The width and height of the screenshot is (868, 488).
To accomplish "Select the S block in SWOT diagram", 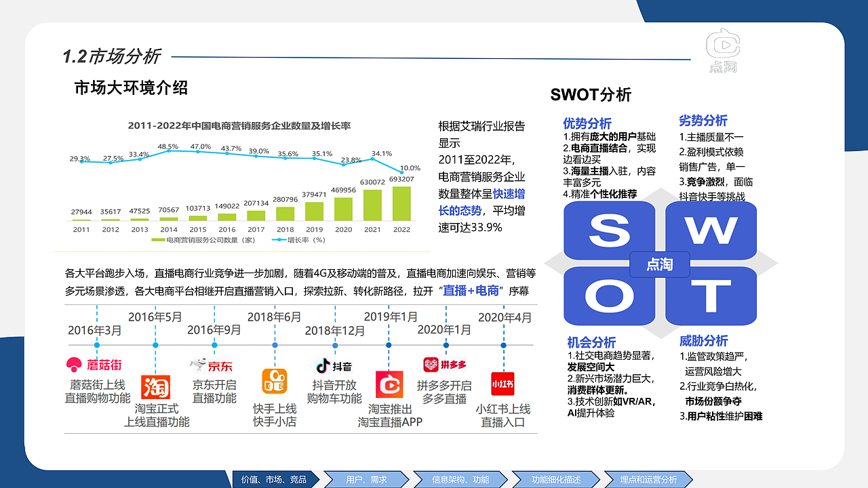I will (x=609, y=230).
